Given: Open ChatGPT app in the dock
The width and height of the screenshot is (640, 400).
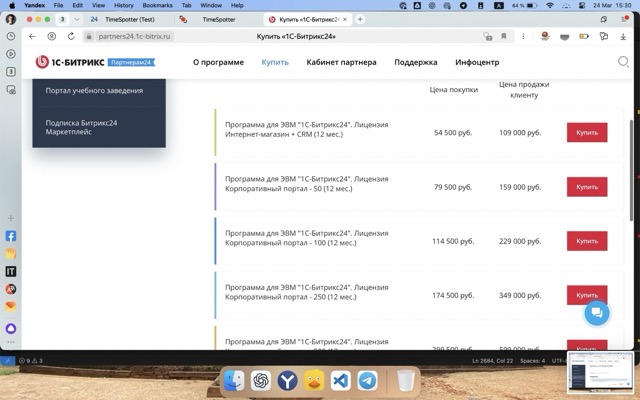Looking at the screenshot, I should pos(260,381).
